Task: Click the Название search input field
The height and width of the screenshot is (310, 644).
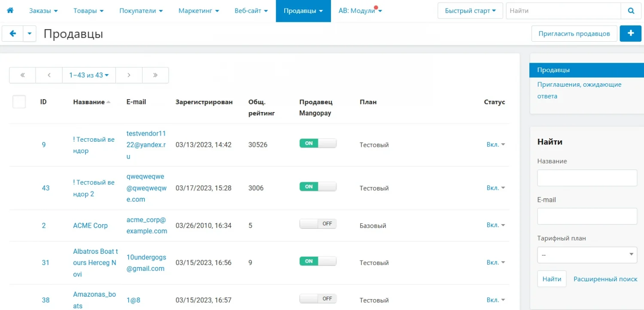Action: (x=587, y=178)
